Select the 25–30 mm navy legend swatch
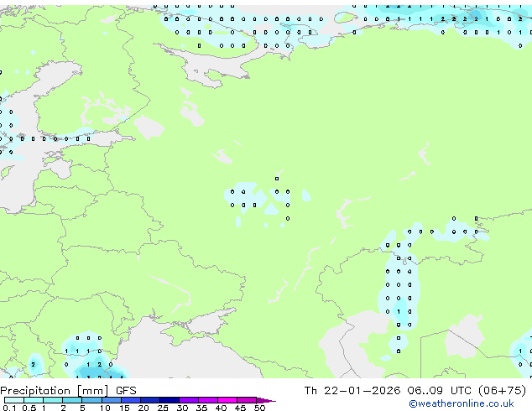532x411 pixels. 170,400
